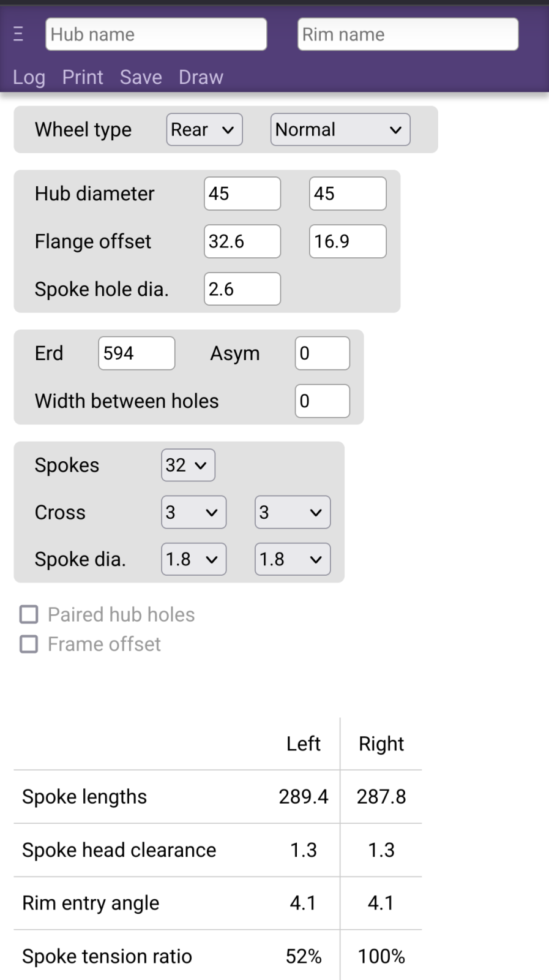Click the Spoke hole dia. field
This screenshot has width=549, height=980.
click(x=242, y=289)
